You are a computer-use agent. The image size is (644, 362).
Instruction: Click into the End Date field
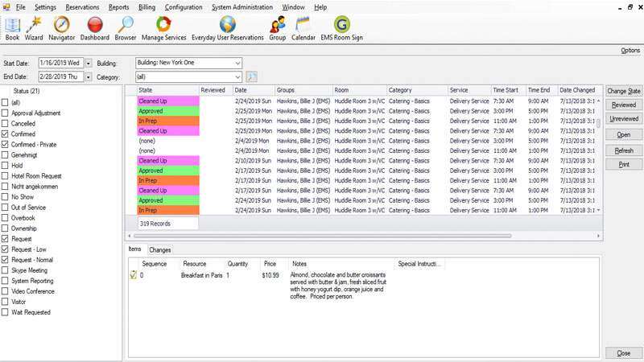[61, 76]
